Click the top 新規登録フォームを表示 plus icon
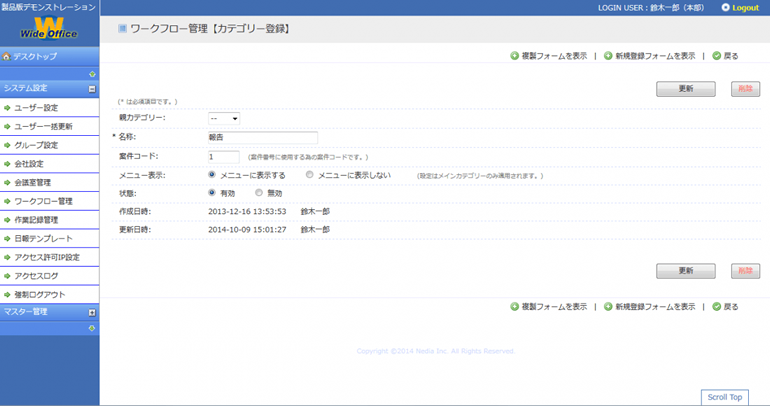Screen dimensions: 770x406 click(x=608, y=56)
